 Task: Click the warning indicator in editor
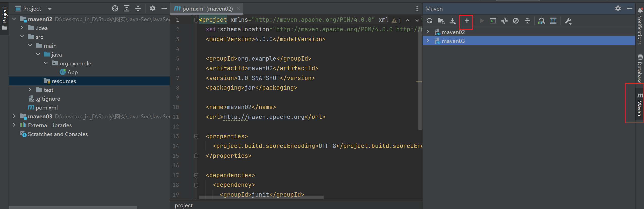[x=396, y=20]
